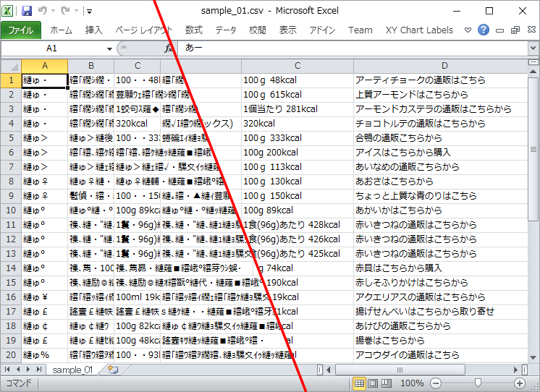540x392 pixels.
Task: Open Customize Quick Access Toolbar dropdown
Action: (89, 12)
